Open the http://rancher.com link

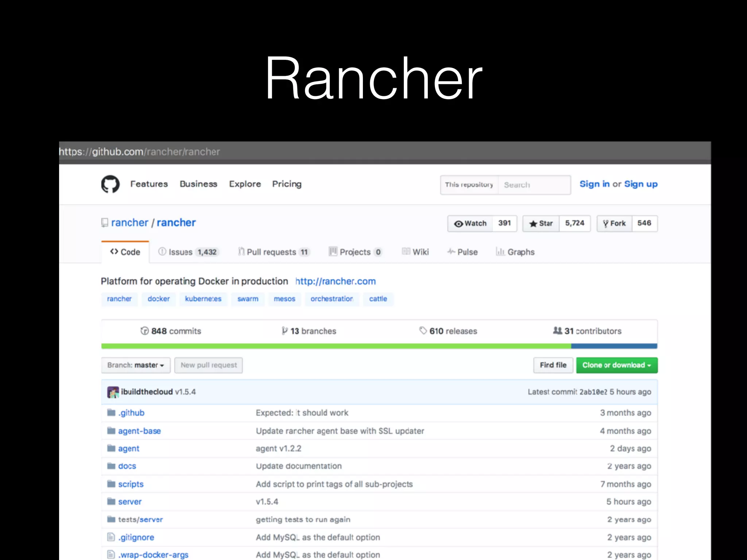(x=336, y=281)
